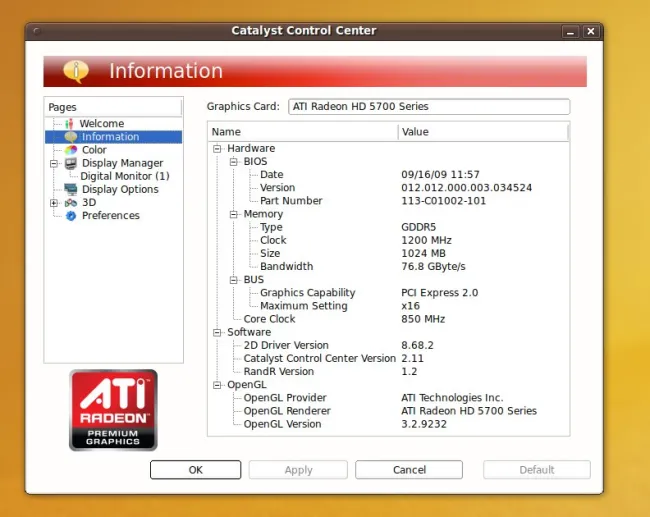Collapse the OpenGL section
Image resolution: width=650 pixels, height=517 pixels.
[217, 385]
